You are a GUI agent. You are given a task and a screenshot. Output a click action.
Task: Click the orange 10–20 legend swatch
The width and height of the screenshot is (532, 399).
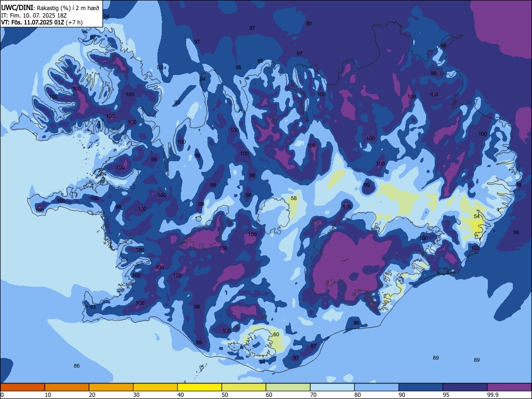67,387
